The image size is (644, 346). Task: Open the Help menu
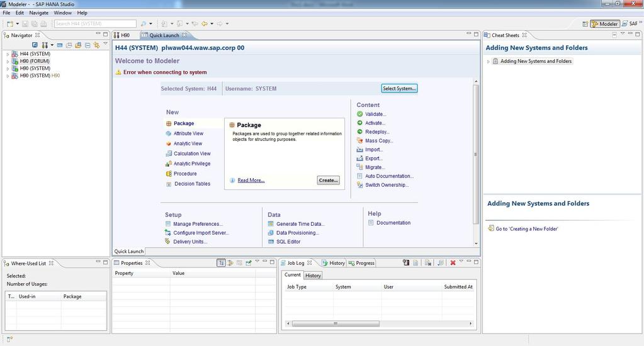[82, 13]
